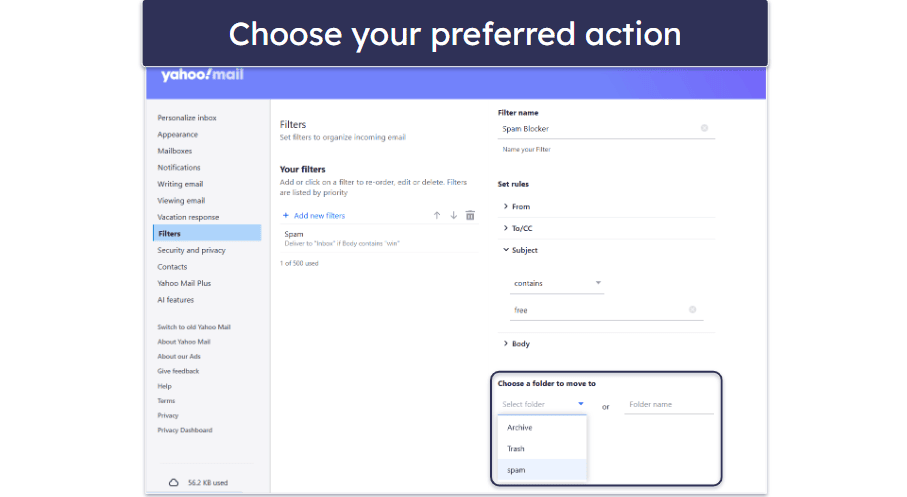Click Add new filters link
Viewport: 907px width, 497px height.
pos(319,215)
